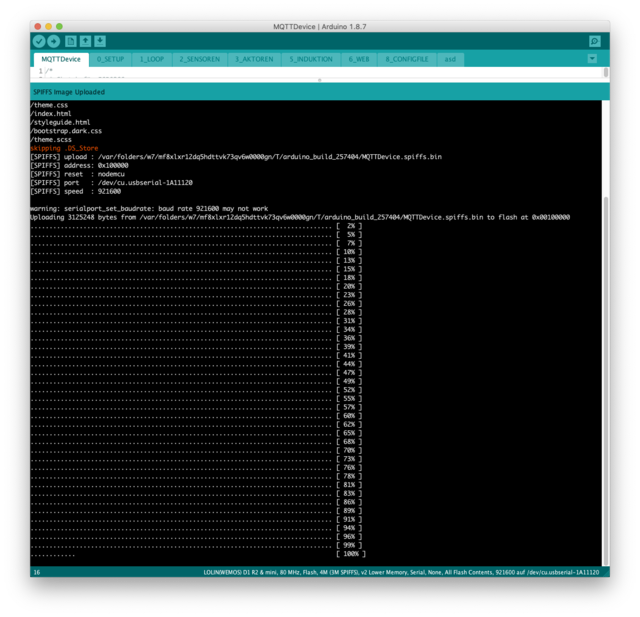Select the asd tab
The height and width of the screenshot is (617, 640).
(x=450, y=59)
